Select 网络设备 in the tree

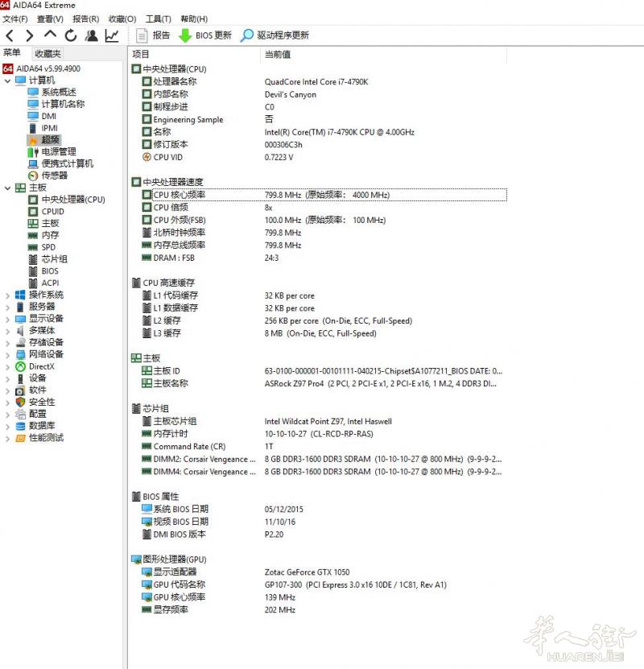click(39, 355)
